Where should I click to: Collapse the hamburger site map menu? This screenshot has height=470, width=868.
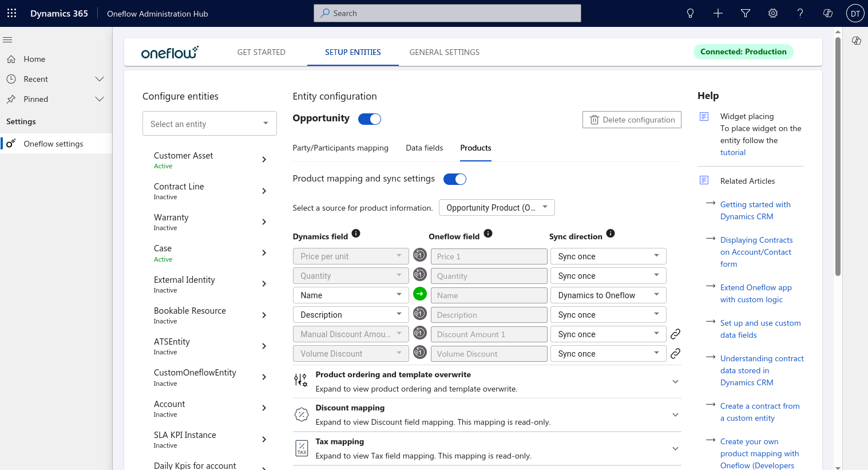pyautogui.click(x=7, y=40)
